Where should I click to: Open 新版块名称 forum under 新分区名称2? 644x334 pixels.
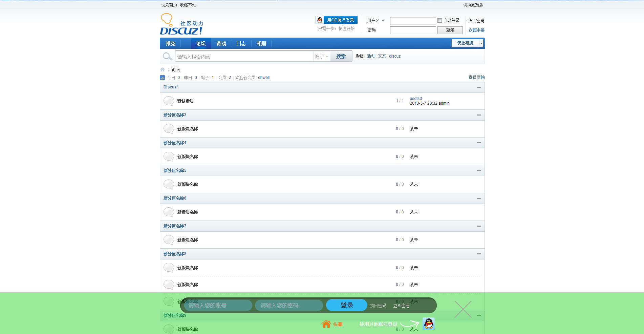point(188,129)
